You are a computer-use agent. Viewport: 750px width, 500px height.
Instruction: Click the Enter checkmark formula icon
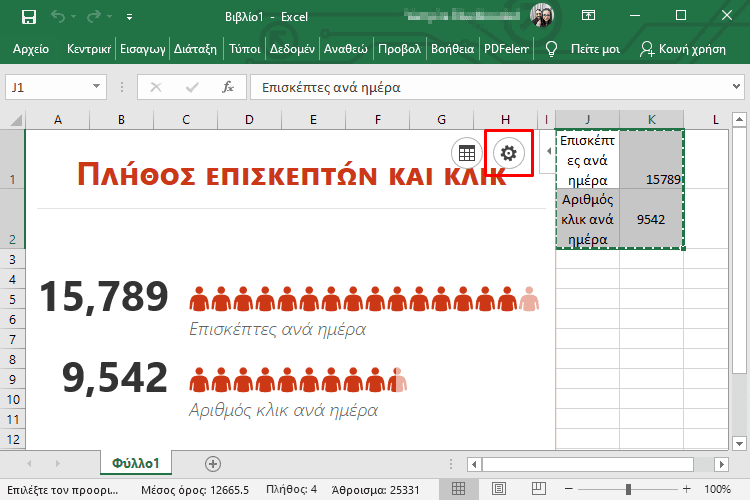coord(192,87)
